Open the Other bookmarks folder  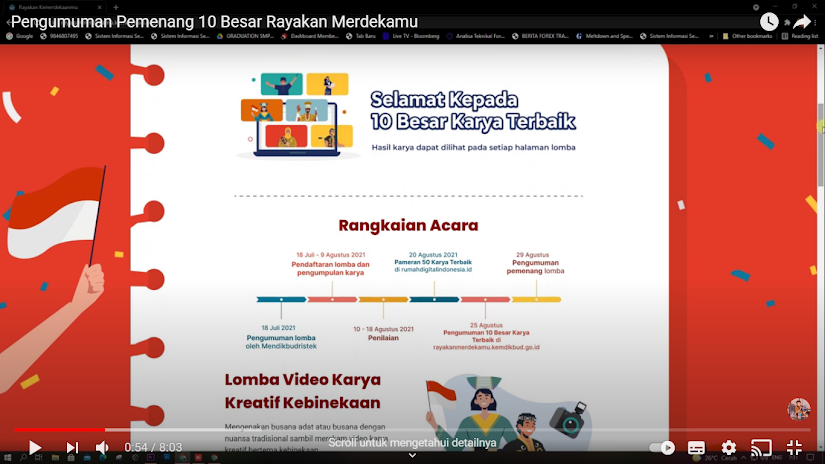[x=748, y=36]
